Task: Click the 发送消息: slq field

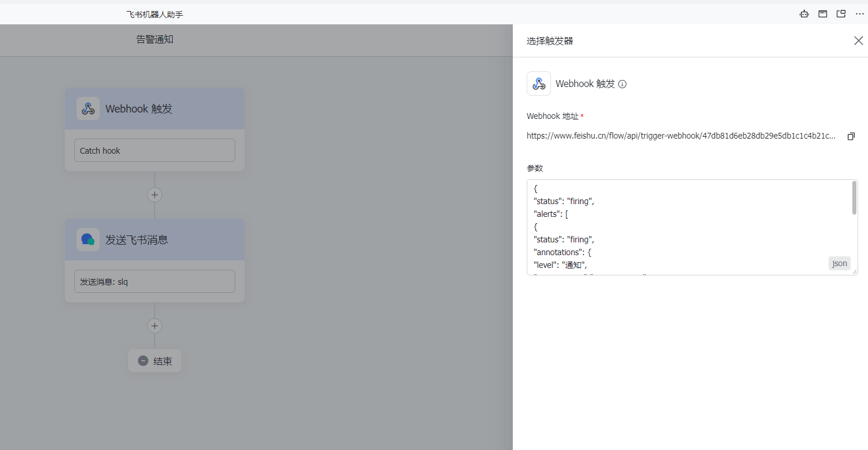Action: click(x=155, y=281)
